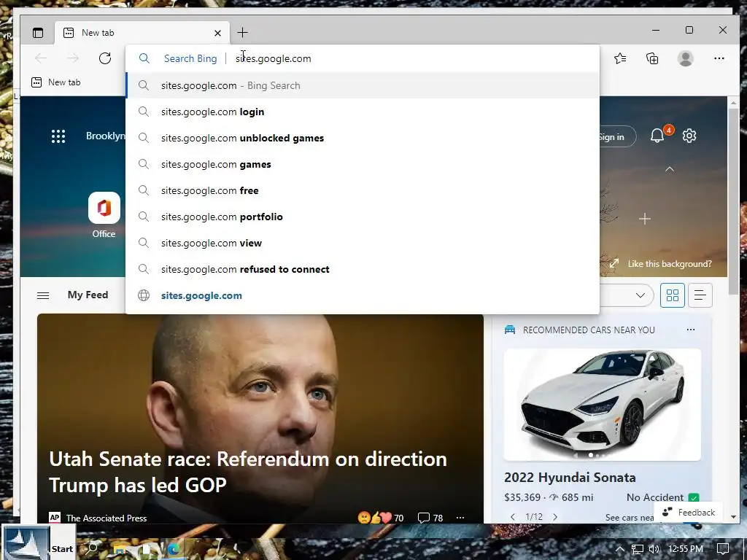This screenshot has height=560, width=747.
Task: Open a new tab with the plus button
Action: (242, 32)
